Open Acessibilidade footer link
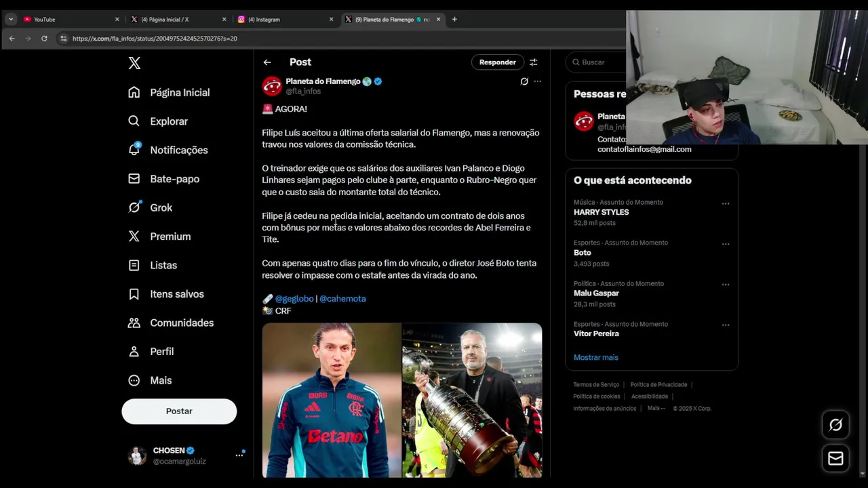This screenshot has width=868, height=488. coord(650,396)
